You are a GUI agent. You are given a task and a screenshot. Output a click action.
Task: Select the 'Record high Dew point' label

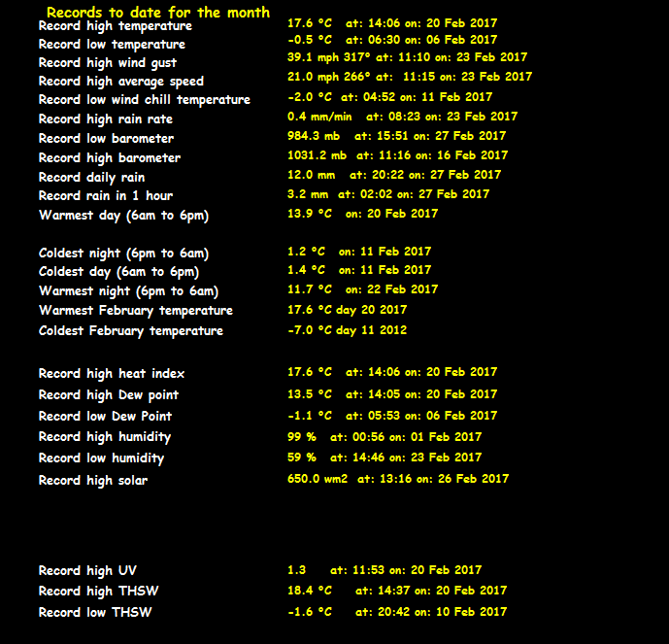coord(109,395)
